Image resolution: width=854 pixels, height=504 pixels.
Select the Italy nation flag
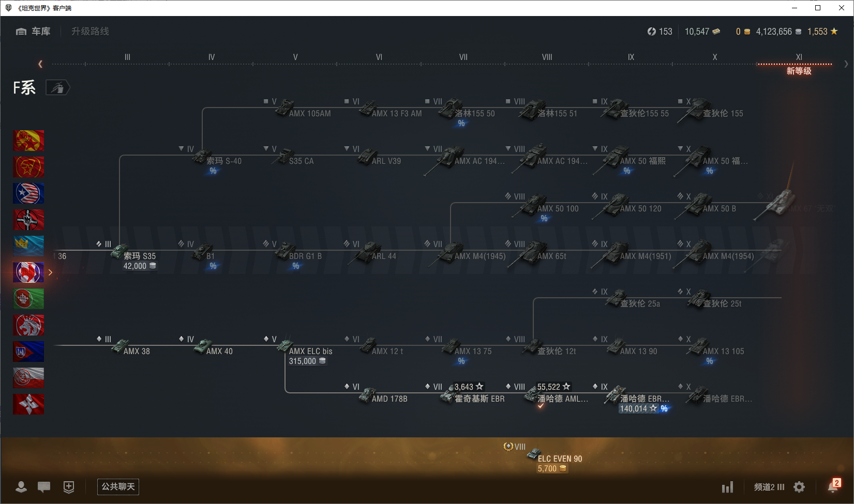click(28, 299)
